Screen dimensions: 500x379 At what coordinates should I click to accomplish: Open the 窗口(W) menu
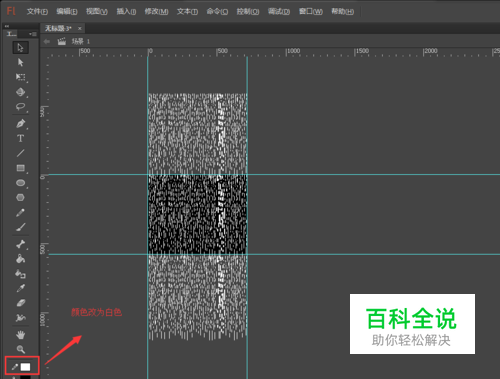[311, 12]
